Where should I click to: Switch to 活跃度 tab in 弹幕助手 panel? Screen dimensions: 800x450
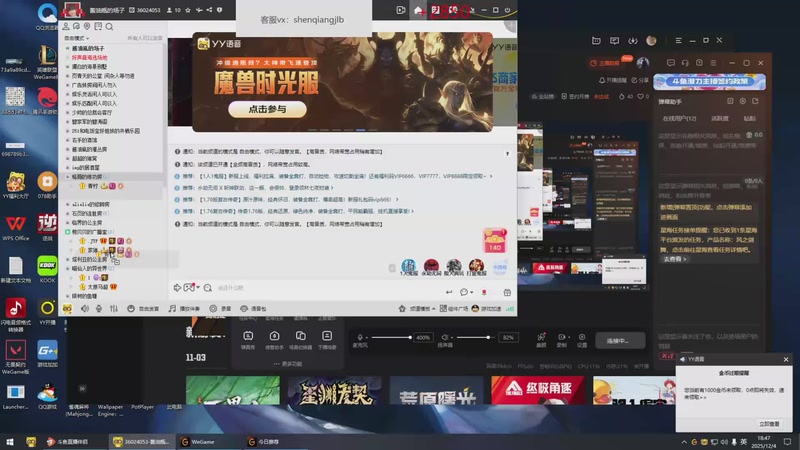720,118
